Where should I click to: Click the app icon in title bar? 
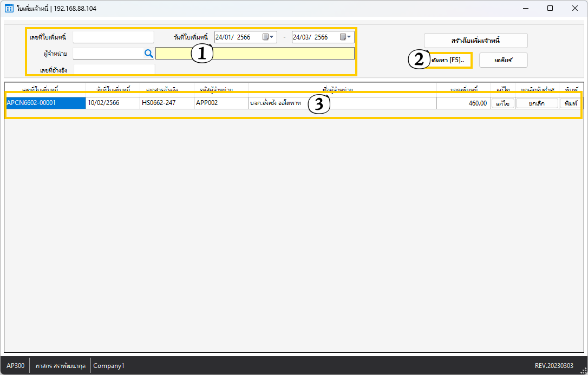tap(9, 9)
